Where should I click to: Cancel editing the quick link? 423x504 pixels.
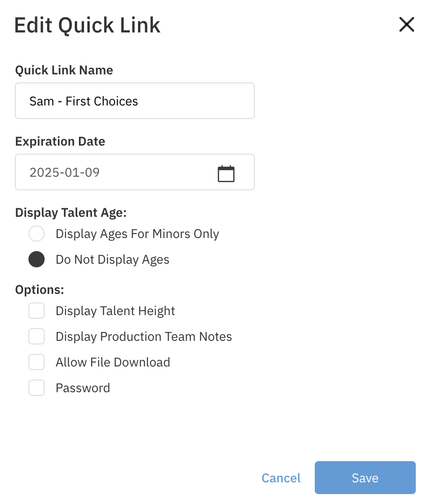pos(281,478)
